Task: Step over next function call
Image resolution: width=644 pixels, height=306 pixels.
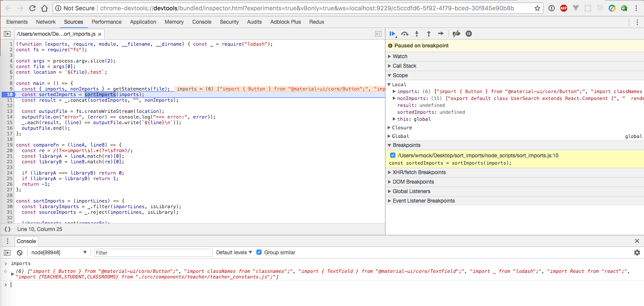Action: (x=404, y=34)
